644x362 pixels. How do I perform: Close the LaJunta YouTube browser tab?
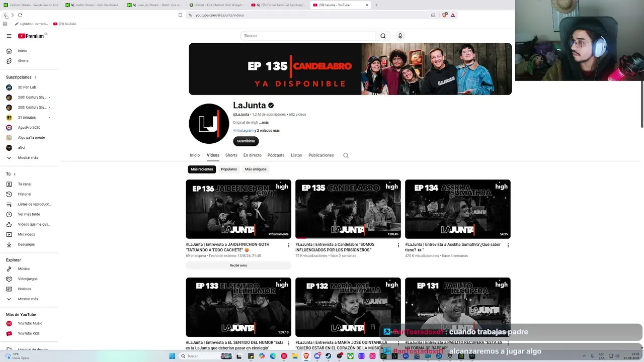367,5
